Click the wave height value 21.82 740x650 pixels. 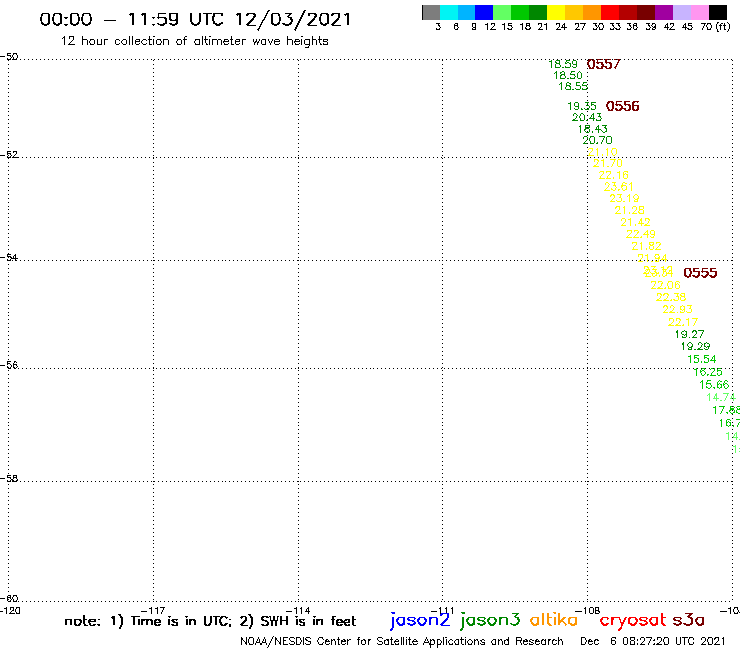coord(647,246)
